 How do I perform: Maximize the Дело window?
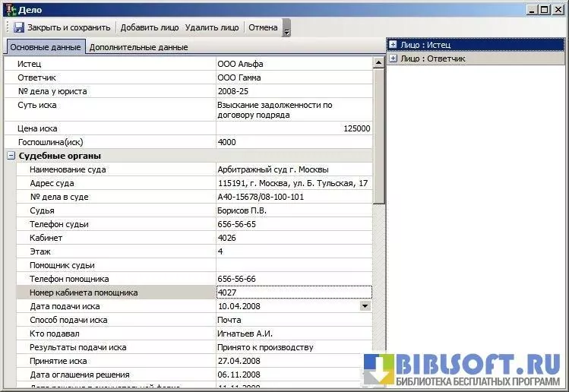546,9
